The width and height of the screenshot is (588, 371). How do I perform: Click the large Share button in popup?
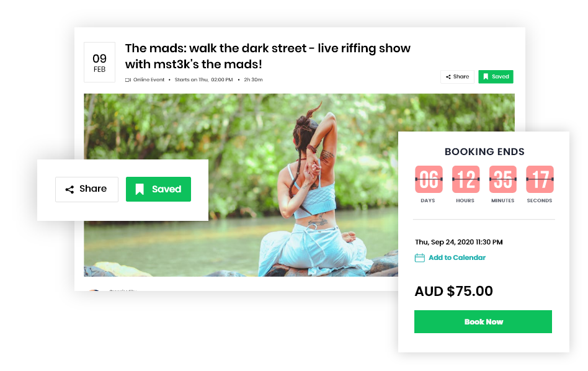pos(87,189)
